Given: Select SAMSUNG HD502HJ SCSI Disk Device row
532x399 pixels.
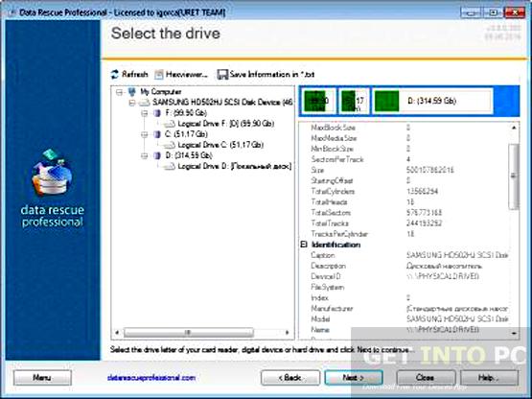Looking at the screenshot, I should tap(222, 103).
